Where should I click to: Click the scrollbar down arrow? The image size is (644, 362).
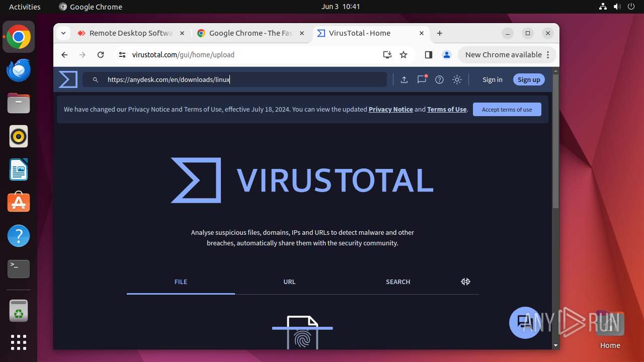555,345
